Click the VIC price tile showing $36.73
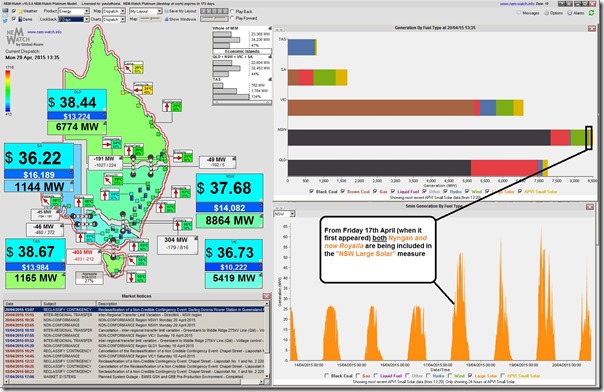604x392 pixels. click(234, 252)
